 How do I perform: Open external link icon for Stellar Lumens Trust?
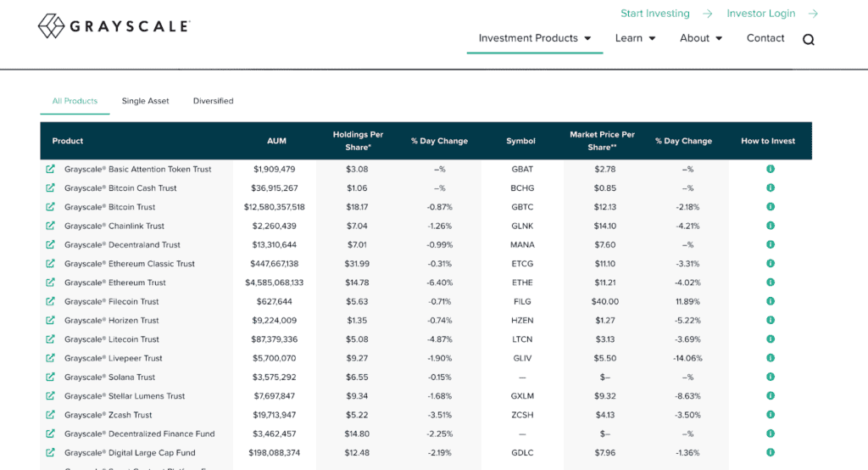50,395
